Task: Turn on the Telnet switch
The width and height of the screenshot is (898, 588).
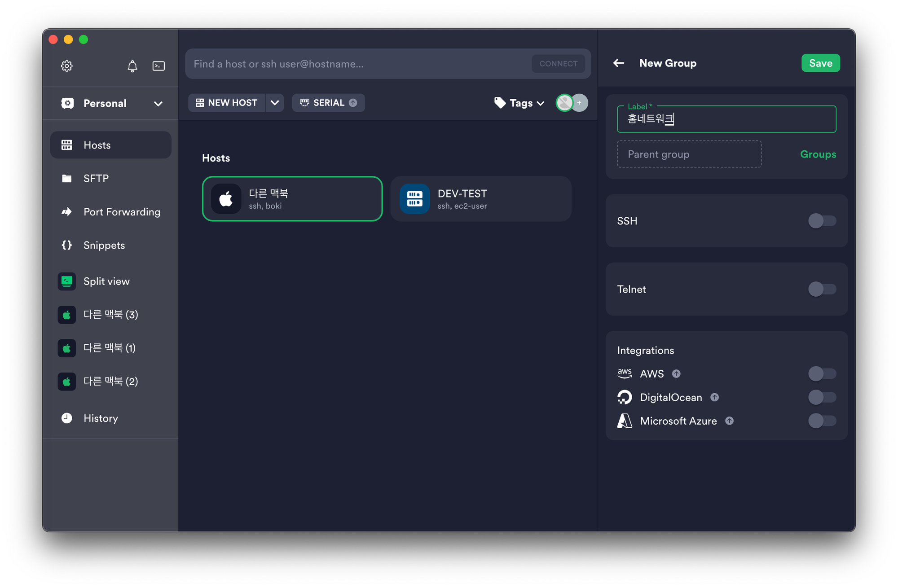Action: click(822, 289)
